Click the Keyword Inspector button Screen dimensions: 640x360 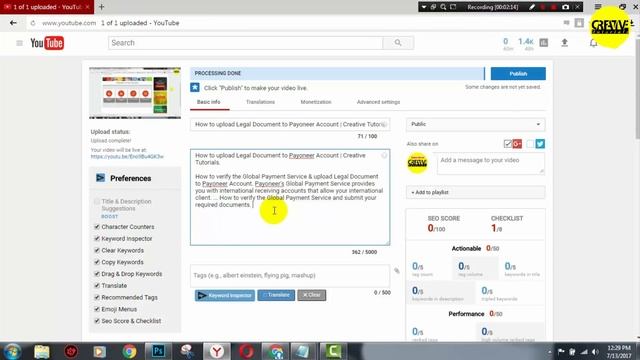click(x=225, y=295)
